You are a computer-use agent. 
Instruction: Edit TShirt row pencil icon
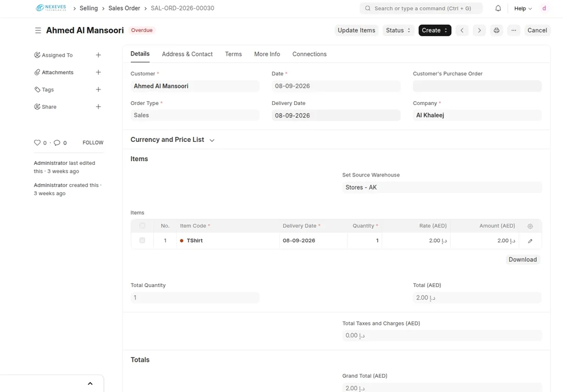(530, 241)
